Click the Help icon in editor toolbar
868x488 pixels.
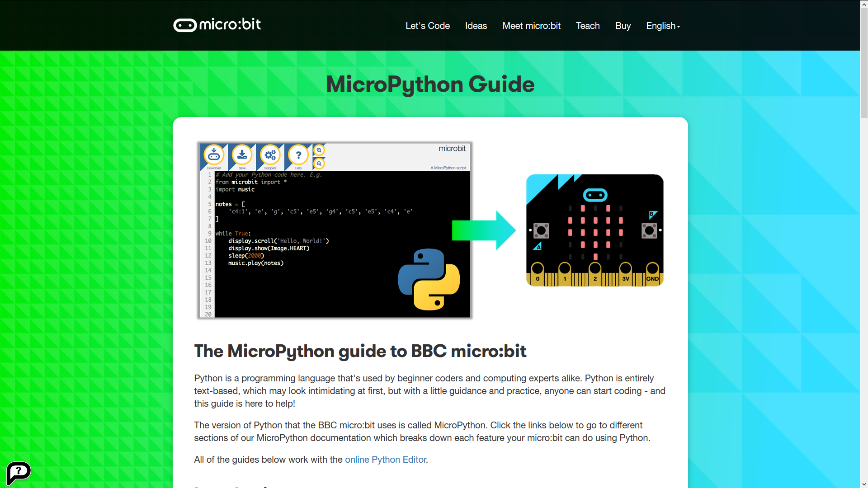tap(297, 155)
